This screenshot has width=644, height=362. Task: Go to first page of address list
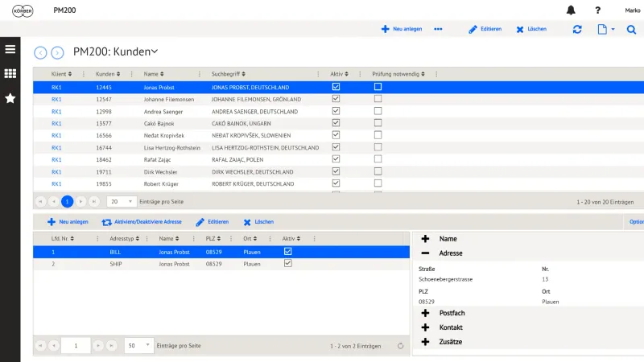40,346
